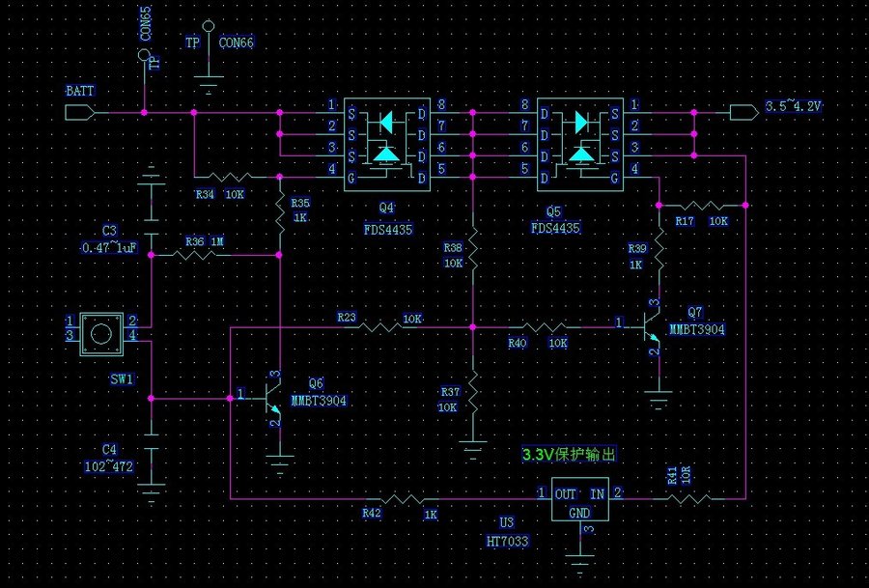The image size is (869, 588).
Task: Select the C4 capacitor symbol
Action: coord(151,463)
